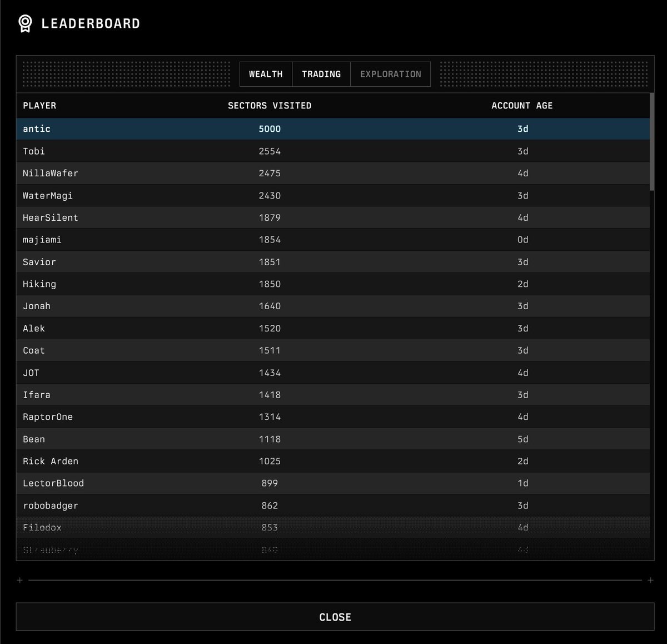Click HearSilent's 1879 sectors value
Screen dimensions: 667x644
[x=270, y=217]
